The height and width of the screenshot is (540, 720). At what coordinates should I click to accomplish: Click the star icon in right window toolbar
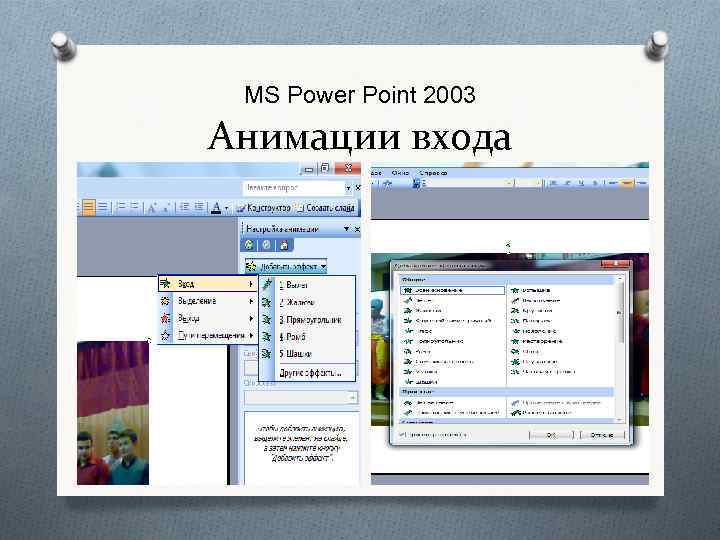(x=387, y=184)
